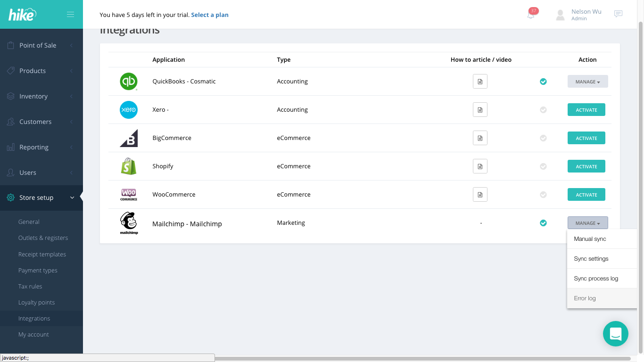The image size is (644, 362).
Task: Open Shopify how-to article icon
Action: click(x=480, y=166)
